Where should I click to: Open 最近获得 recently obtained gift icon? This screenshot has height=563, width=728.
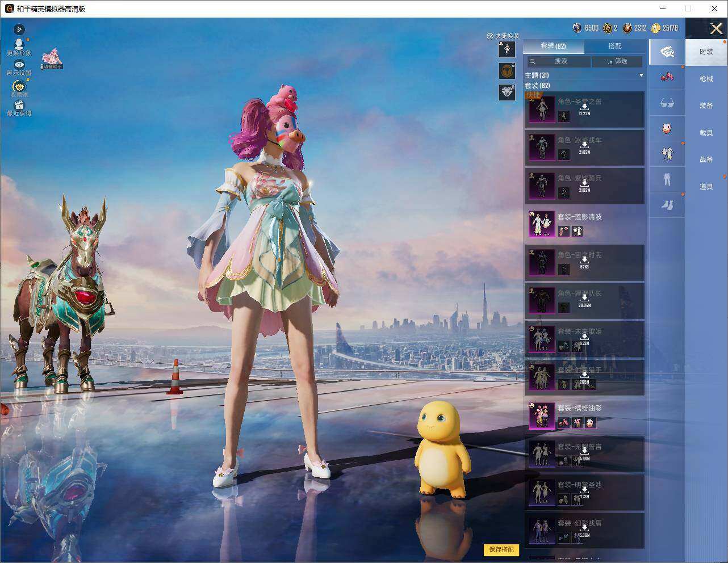[19, 108]
